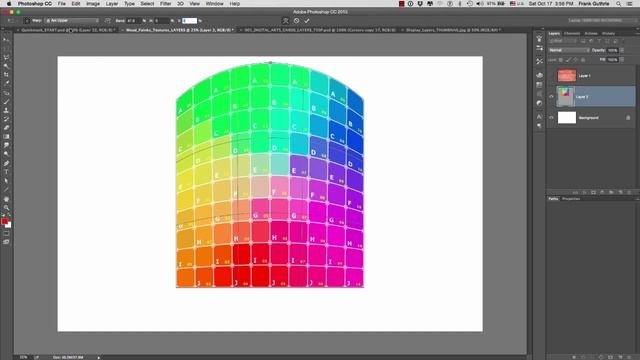This screenshot has width=640, height=360.
Task: Hide the Background layer eye icon
Action: click(x=551, y=118)
